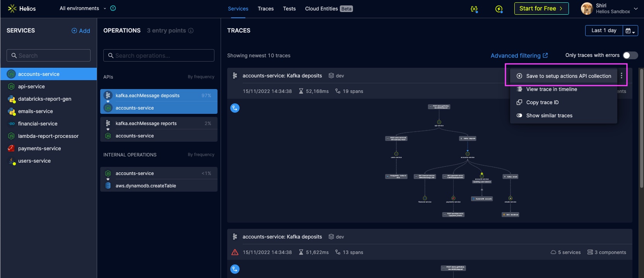Select users-service in services list

[x=48, y=161]
